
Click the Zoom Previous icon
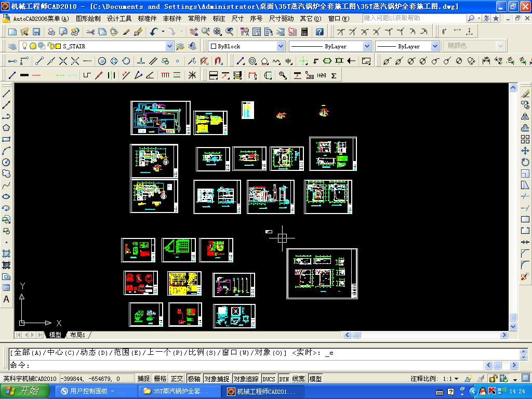click(230, 32)
